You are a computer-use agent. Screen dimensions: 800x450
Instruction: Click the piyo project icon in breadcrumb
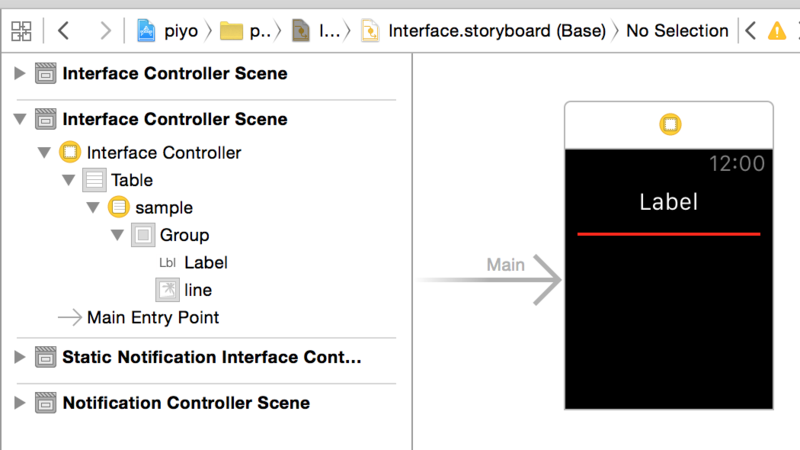146,31
